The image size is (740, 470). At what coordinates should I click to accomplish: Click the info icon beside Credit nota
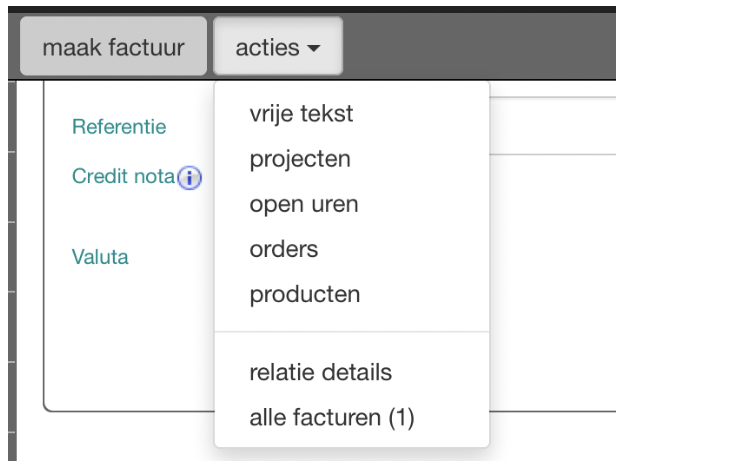(190, 178)
